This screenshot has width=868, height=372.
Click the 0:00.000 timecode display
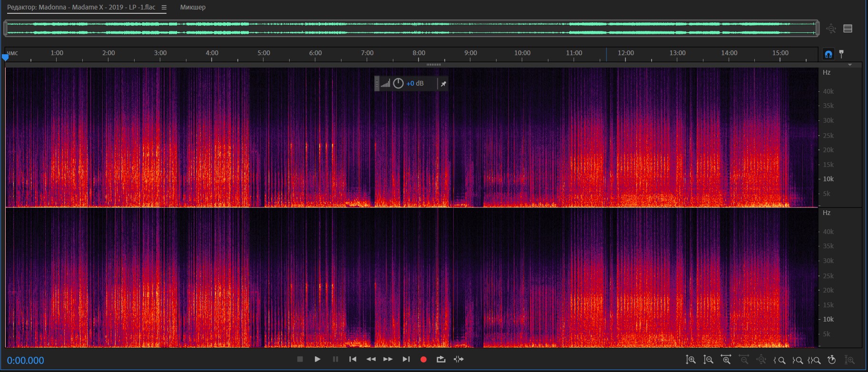point(26,361)
